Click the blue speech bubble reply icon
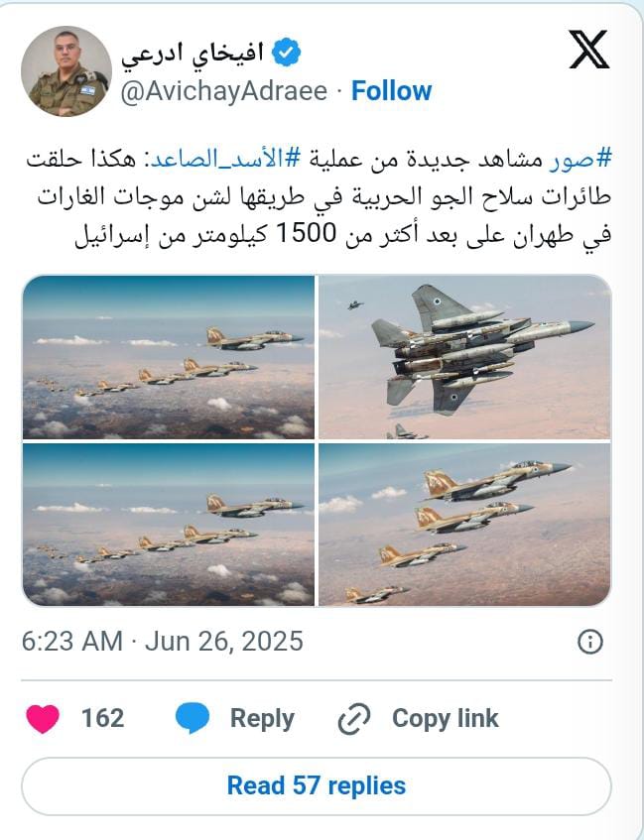This screenshot has height=840, width=644. (193, 718)
